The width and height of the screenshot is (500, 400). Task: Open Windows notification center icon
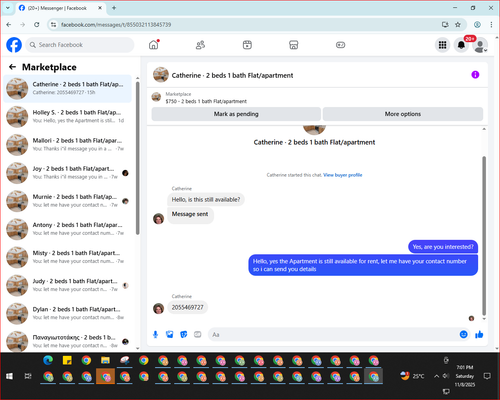click(487, 376)
